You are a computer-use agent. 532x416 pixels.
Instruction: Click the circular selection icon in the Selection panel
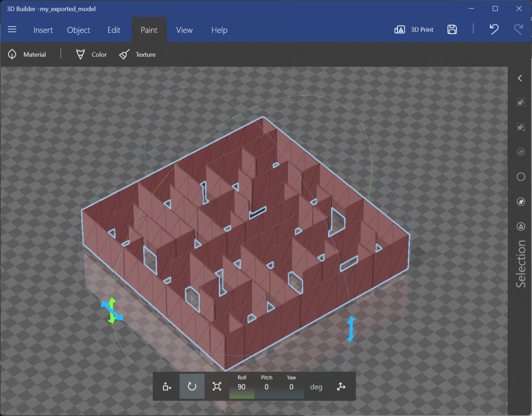click(520, 176)
